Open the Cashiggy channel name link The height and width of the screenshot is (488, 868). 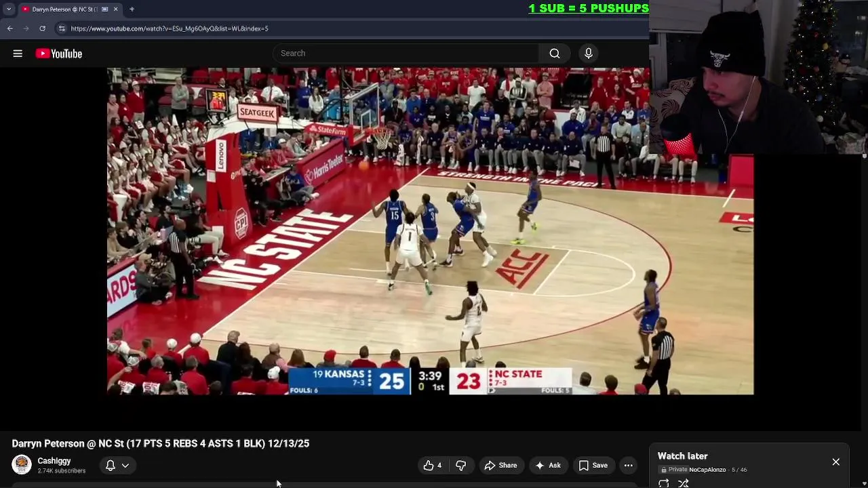point(54,461)
